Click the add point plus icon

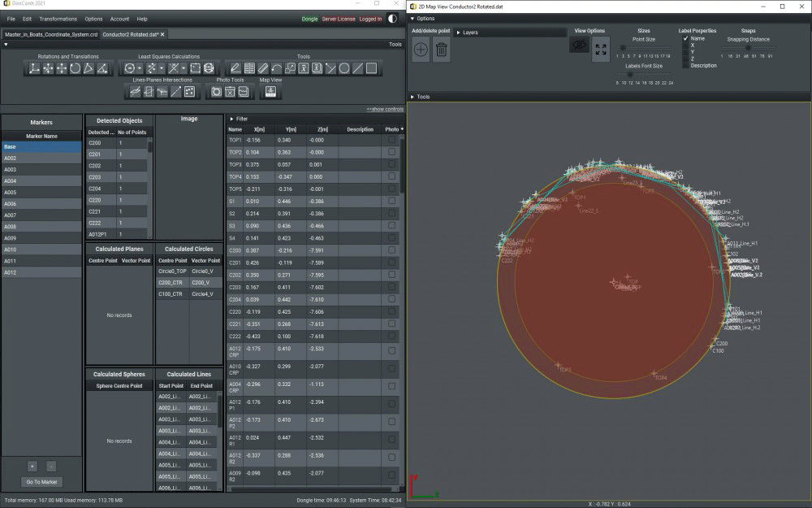pos(421,50)
